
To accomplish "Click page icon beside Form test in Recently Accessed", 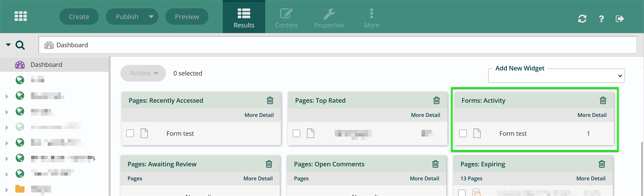I will 144,133.
